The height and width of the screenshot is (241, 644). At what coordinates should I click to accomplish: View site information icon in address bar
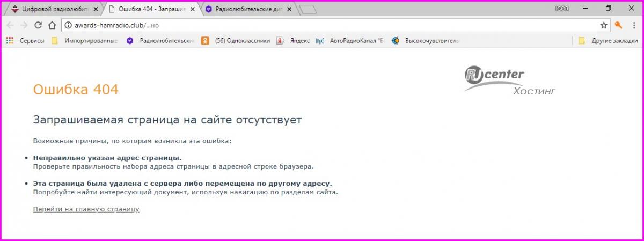tap(68, 25)
